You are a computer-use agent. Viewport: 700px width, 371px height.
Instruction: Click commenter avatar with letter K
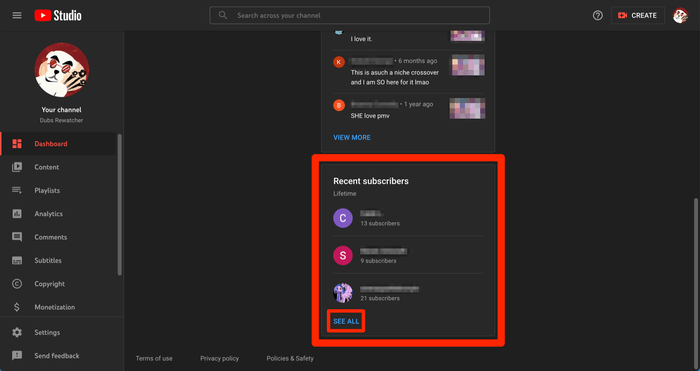(x=339, y=62)
